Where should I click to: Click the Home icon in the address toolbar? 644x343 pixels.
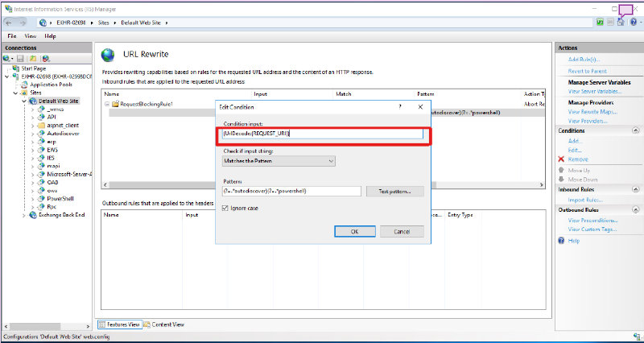click(621, 23)
